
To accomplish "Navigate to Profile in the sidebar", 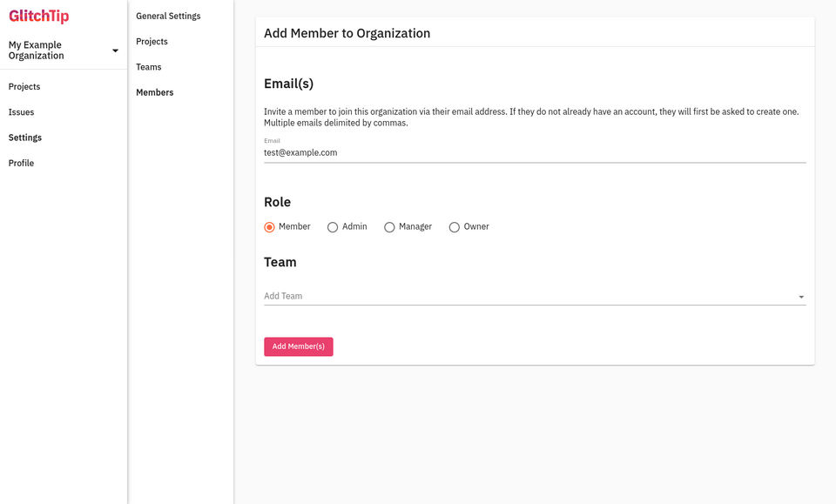I will pyautogui.click(x=21, y=164).
